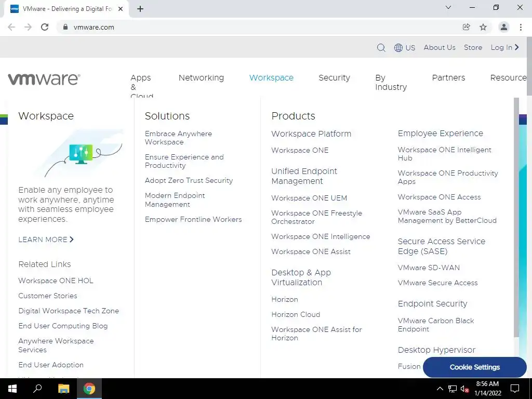Open the tab search chevron

coord(448,7)
